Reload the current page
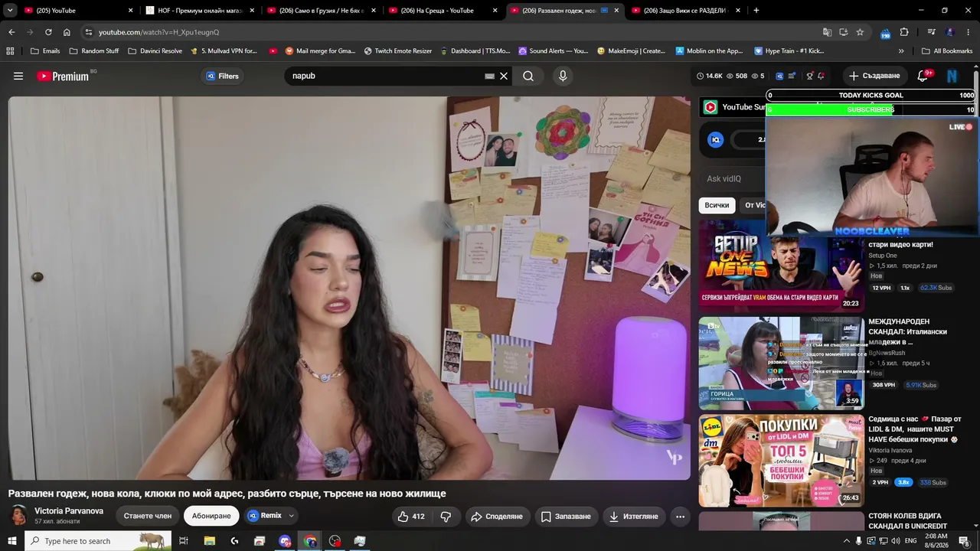980x551 pixels. click(x=48, y=32)
